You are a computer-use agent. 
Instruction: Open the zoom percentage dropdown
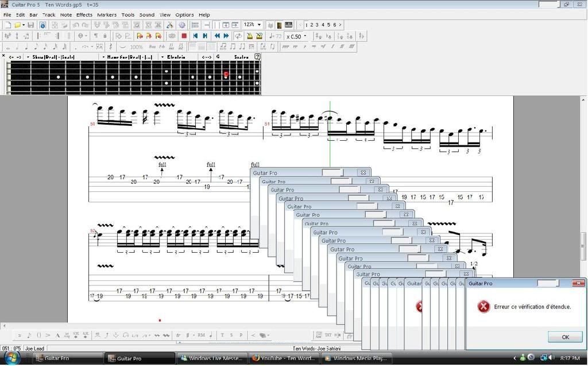click(259, 25)
